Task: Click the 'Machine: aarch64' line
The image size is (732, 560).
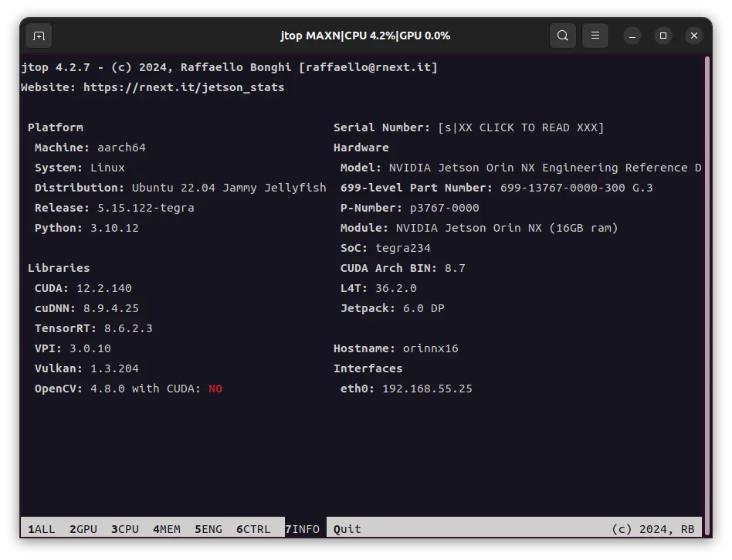Action: point(90,148)
